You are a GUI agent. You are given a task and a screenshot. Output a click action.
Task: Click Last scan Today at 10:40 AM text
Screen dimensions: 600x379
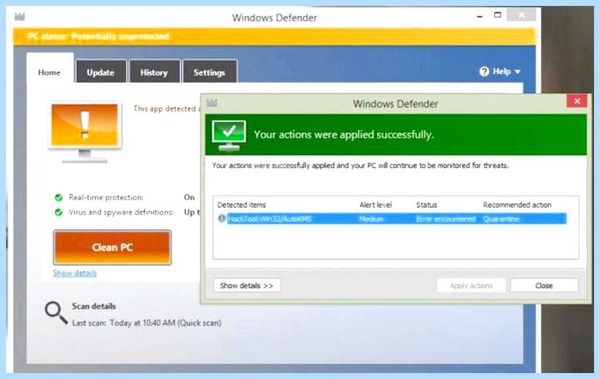(147, 323)
